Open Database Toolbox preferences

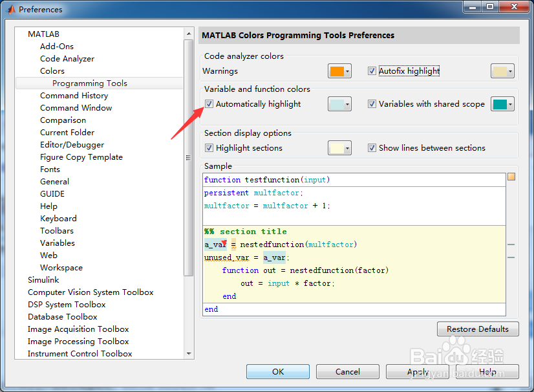pos(62,317)
